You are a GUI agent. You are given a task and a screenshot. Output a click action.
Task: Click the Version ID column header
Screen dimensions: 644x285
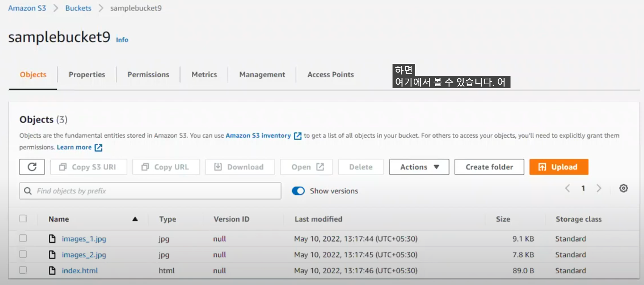pyautogui.click(x=231, y=219)
